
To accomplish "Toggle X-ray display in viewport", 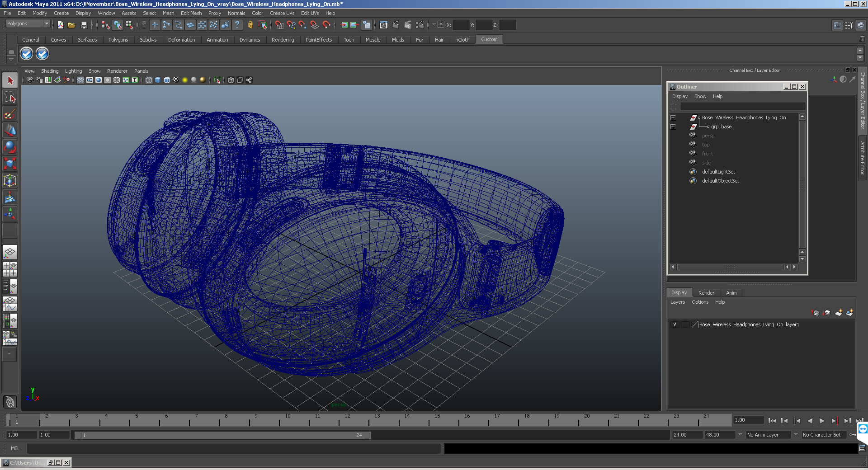I will pyautogui.click(x=231, y=80).
